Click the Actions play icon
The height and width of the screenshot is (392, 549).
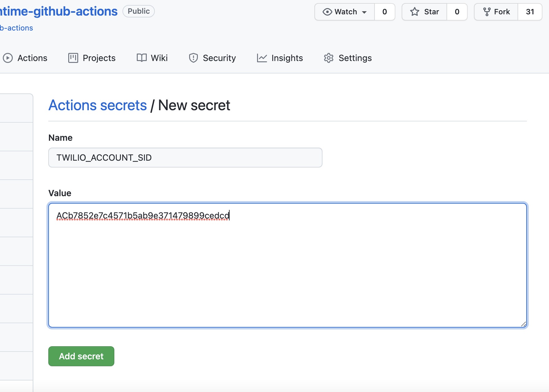[x=8, y=58]
